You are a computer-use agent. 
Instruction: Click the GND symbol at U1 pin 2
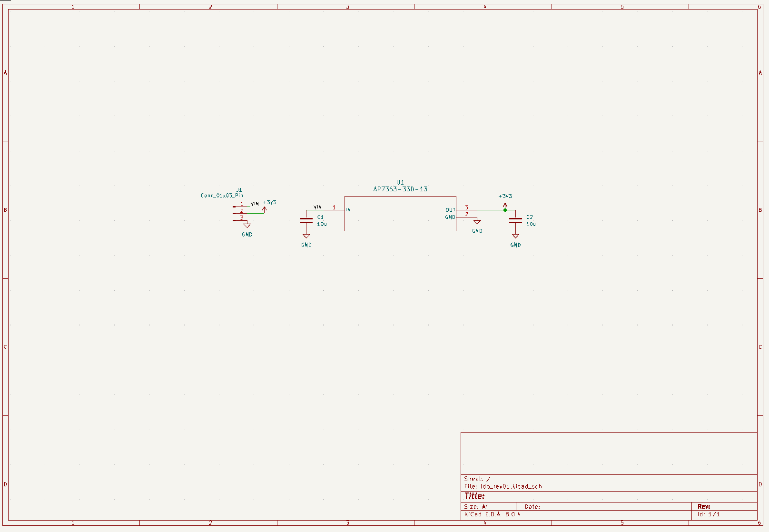[x=477, y=222]
